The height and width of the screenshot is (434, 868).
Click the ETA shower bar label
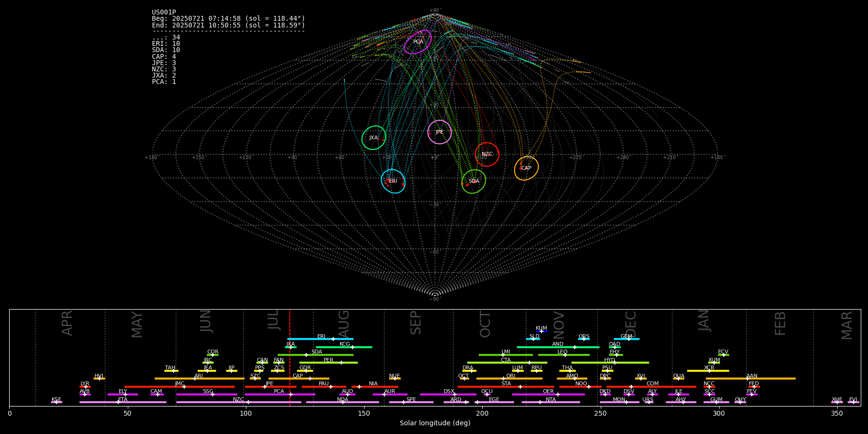coord(123,399)
